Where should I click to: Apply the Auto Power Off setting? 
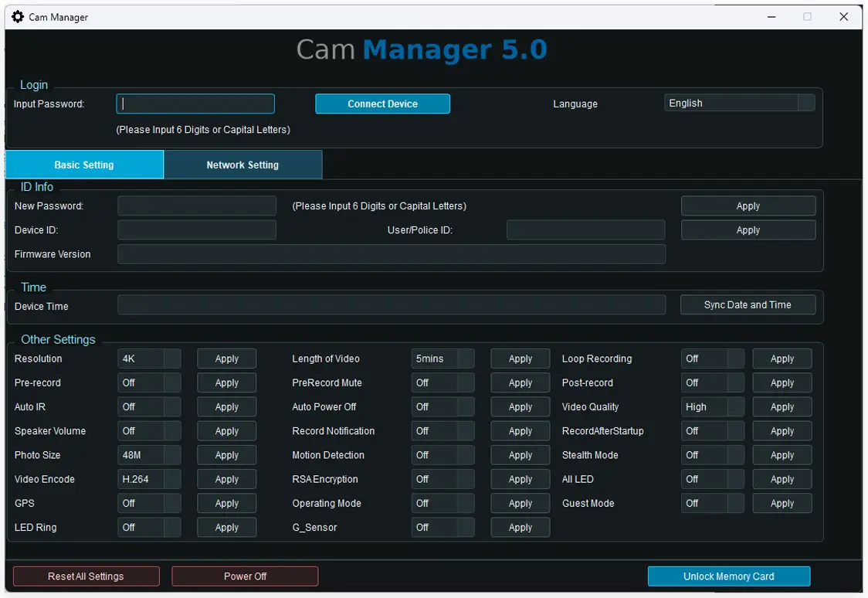[520, 407]
